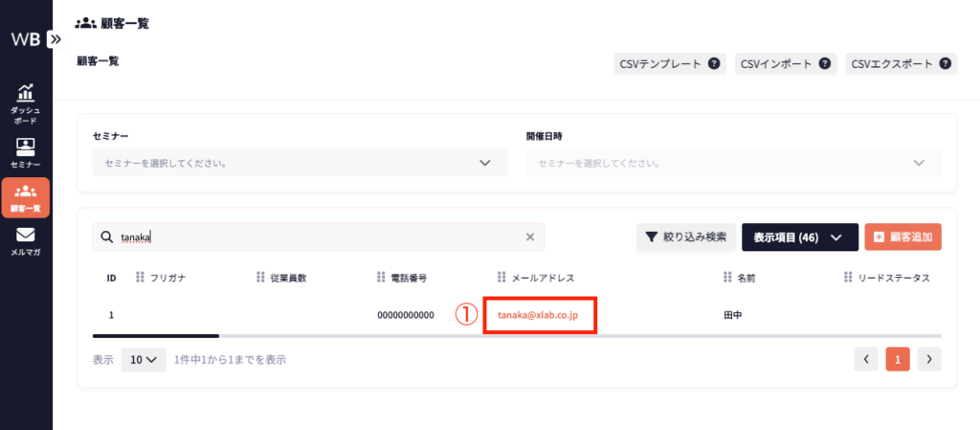The image size is (980, 430).
Task: Open the 開催日時 date dropdown
Action: (x=733, y=163)
